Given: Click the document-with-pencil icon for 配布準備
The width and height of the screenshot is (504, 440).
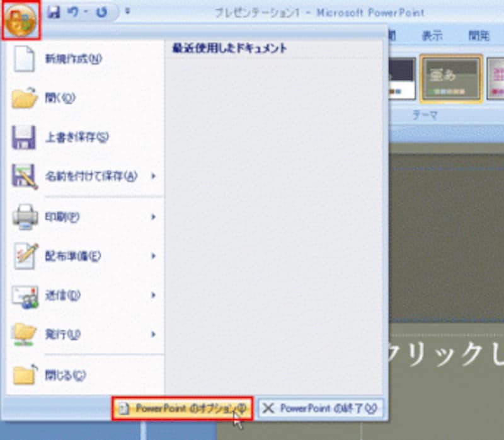Looking at the screenshot, I should (26, 256).
